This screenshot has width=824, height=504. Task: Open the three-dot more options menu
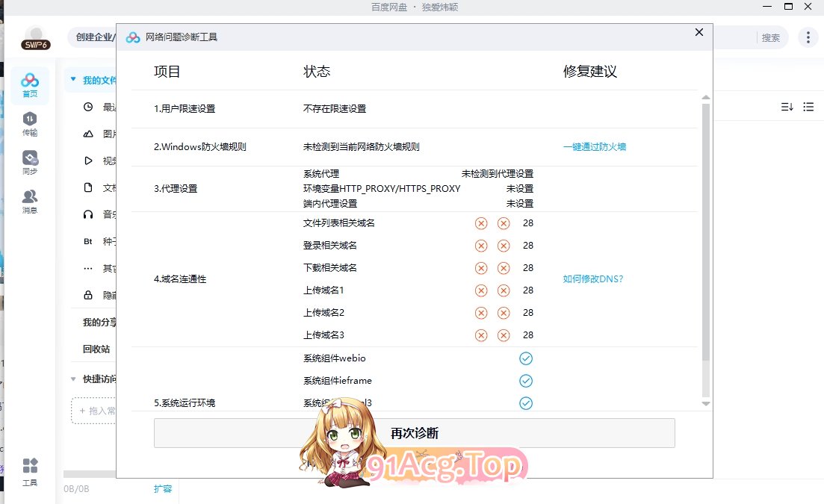(x=808, y=37)
